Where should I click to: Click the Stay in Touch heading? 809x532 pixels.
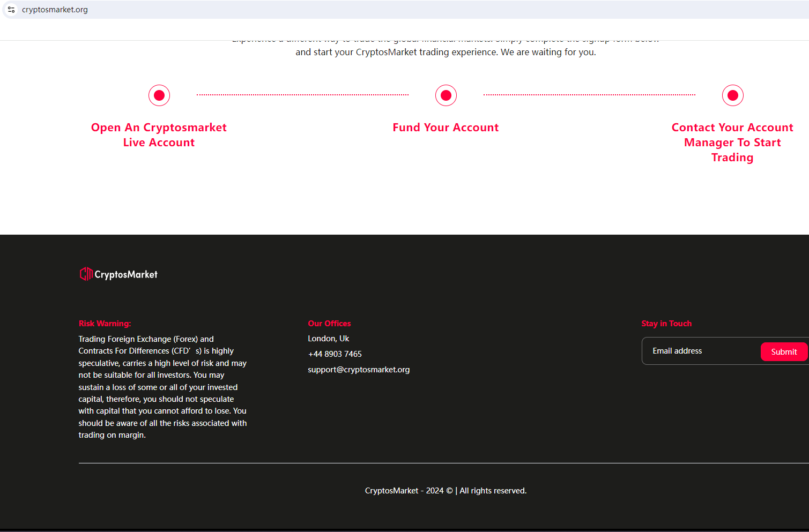pyautogui.click(x=667, y=324)
